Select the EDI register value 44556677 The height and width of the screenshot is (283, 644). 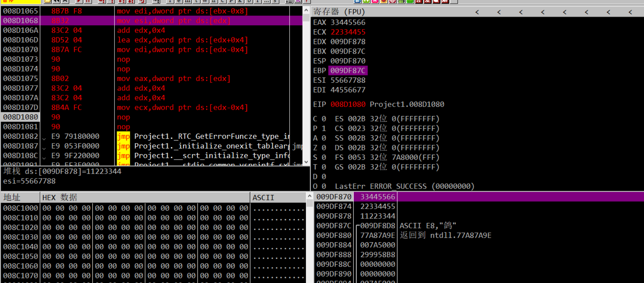pyautogui.click(x=348, y=90)
